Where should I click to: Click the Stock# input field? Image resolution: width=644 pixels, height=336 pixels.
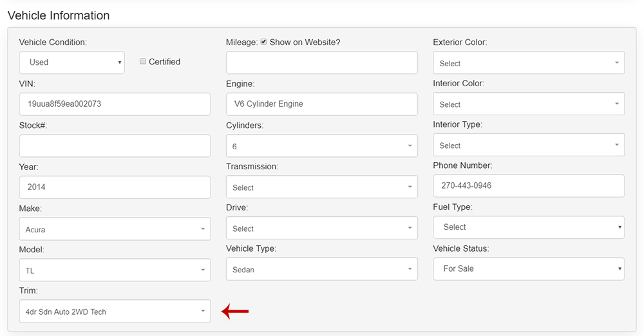pos(115,145)
